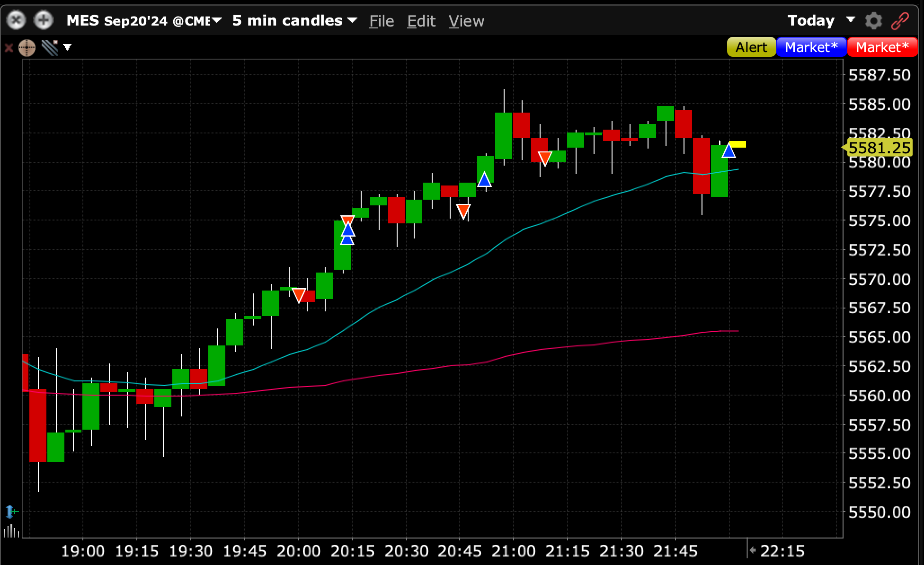
Task: Click the 5565.00 price axis label
Action: pos(880,337)
